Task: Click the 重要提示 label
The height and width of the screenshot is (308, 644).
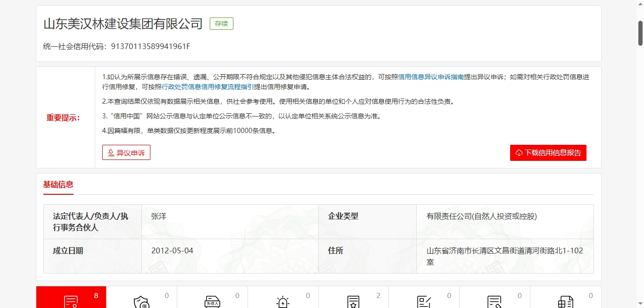Action: [63, 118]
